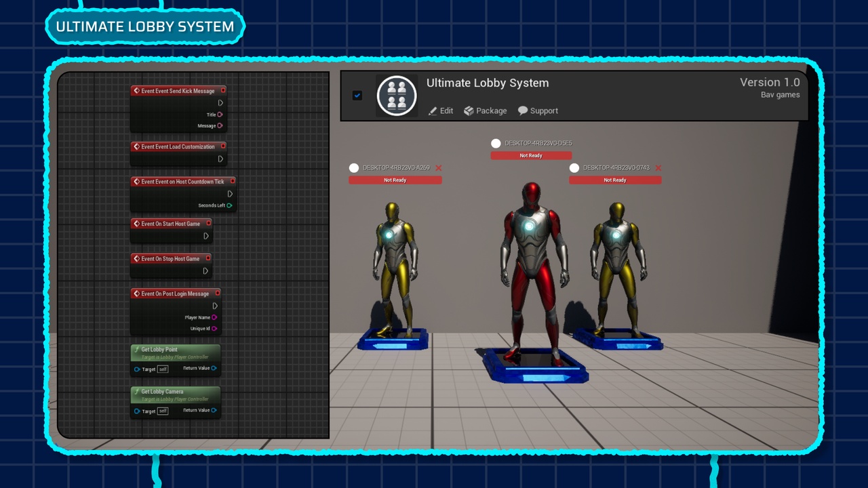Viewport: 868px width, 488px height.
Task: Click the Version 1.0 label
Action: coord(770,82)
